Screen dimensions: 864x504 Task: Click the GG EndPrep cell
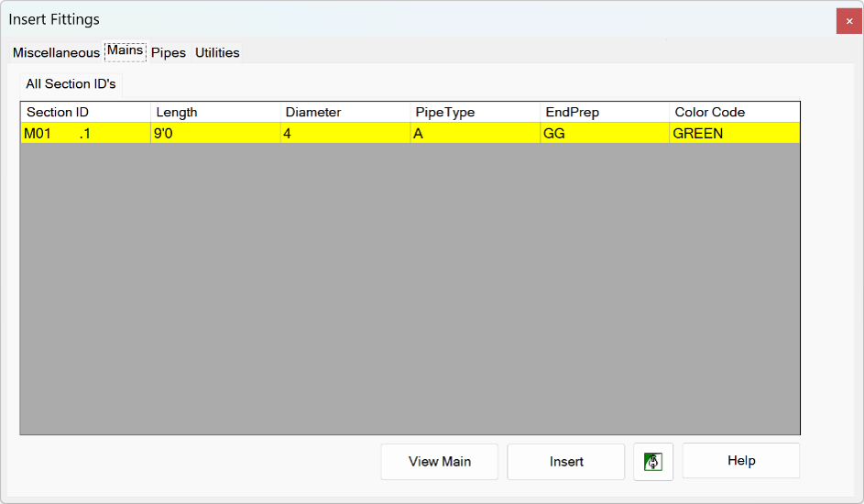(x=605, y=133)
